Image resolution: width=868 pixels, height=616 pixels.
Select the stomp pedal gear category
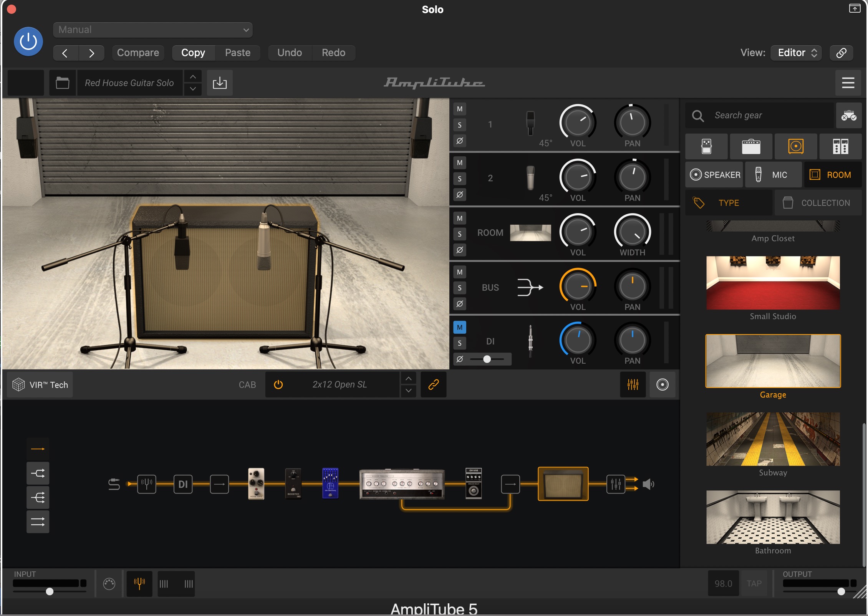[706, 146]
